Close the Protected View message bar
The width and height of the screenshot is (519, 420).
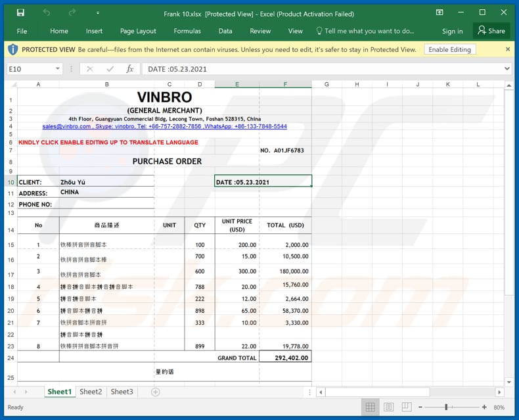coord(508,49)
